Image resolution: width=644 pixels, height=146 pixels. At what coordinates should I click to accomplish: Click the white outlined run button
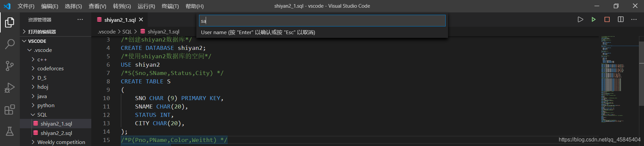point(580,19)
